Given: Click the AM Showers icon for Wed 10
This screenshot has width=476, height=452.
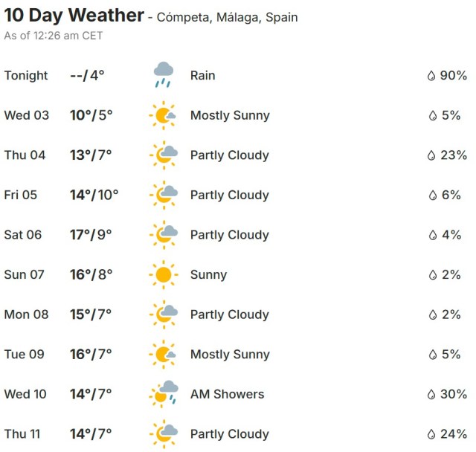Looking at the screenshot, I should pyautogui.click(x=164, y=393).
